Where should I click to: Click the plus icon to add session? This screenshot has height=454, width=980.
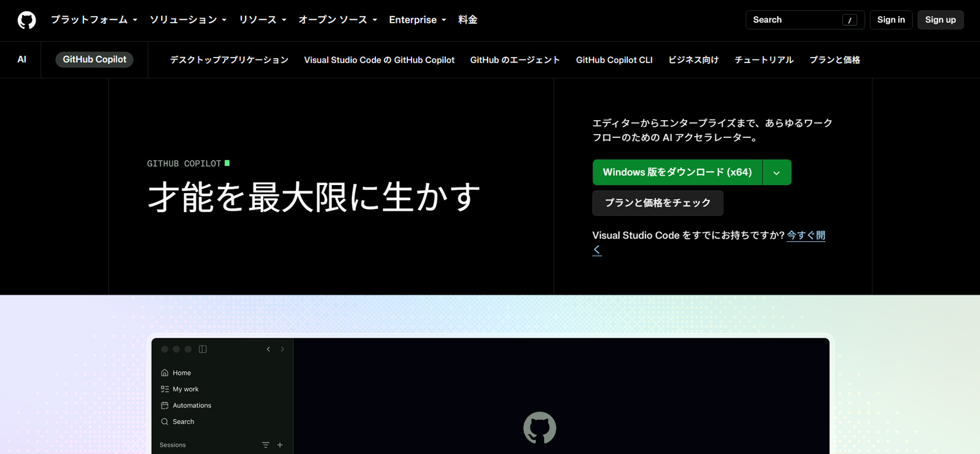click(x=280, y=445)
